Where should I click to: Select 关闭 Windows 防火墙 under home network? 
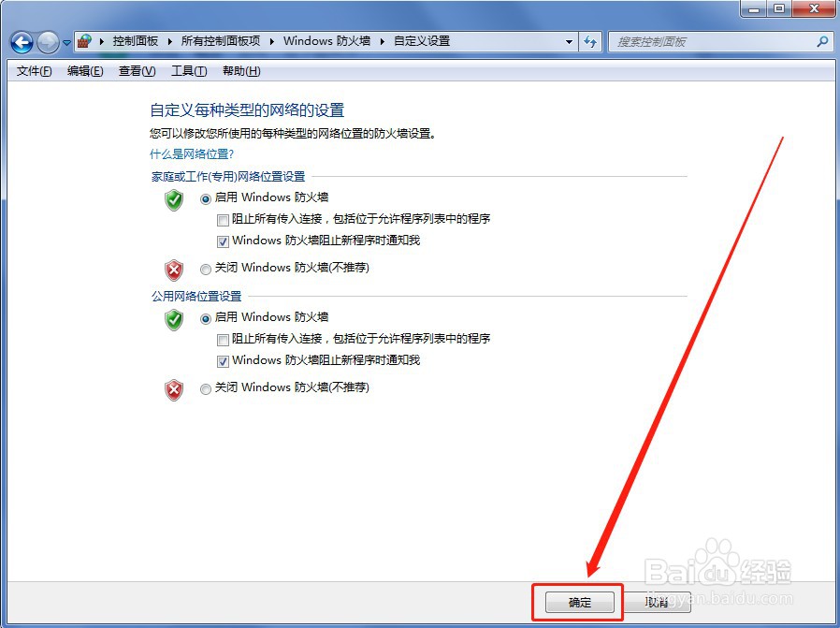pos(206,269)
